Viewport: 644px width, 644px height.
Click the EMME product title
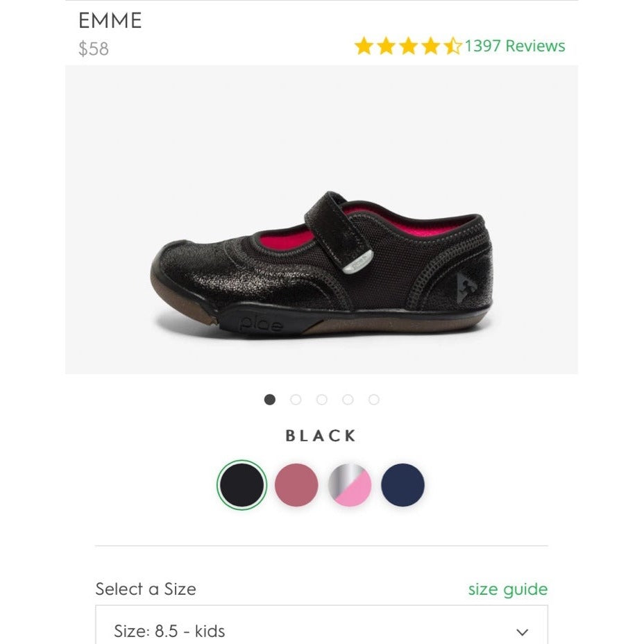[110, 21]
